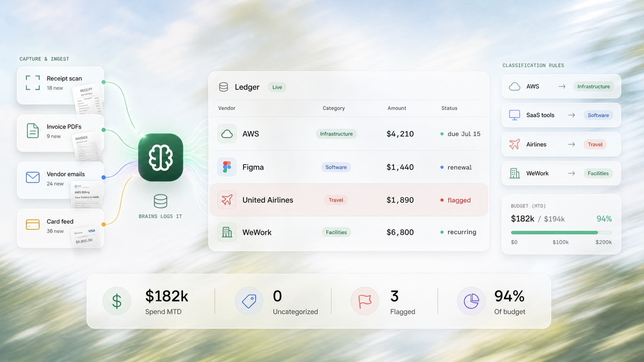This screenshot has height=362, width=644.
Task: Click the $1,890 amount for United Airlines
Action: coord(400,200)
